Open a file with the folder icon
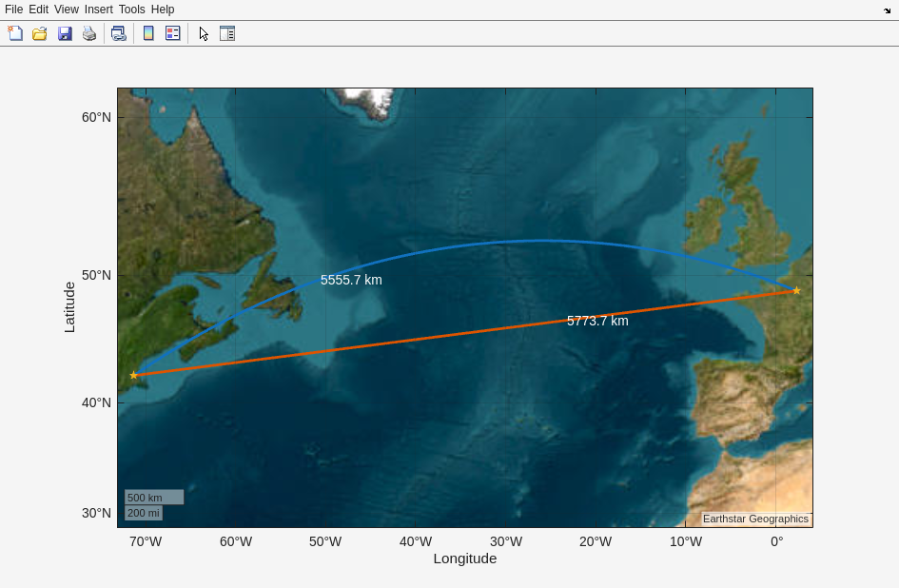Screen dimensions: 899x588 tap(40, 33)
